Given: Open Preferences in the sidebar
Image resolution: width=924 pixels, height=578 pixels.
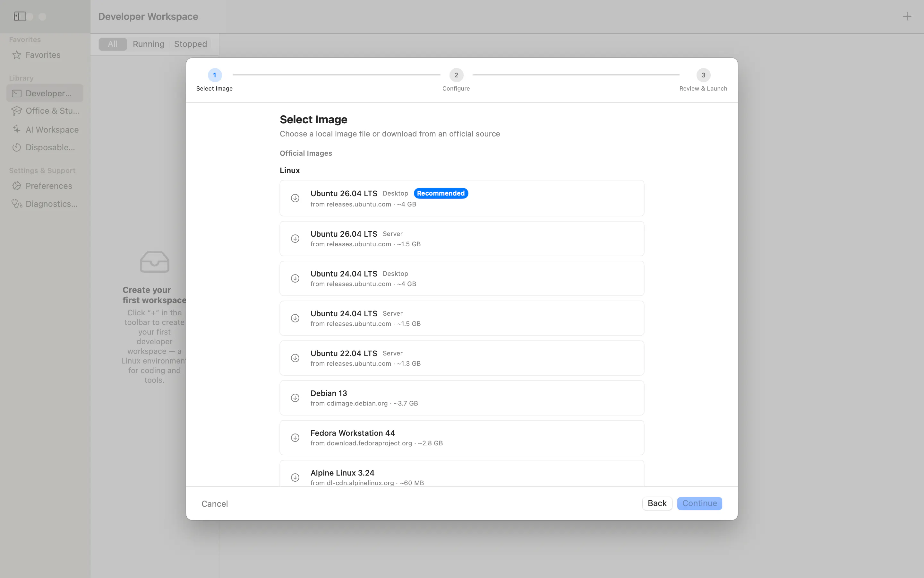Looking at the screenshot, I should [45, 186].
